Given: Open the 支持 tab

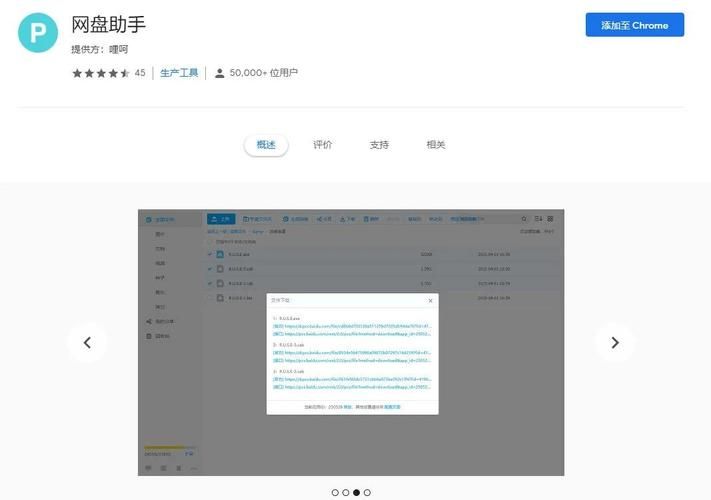Looking at the screenshot, I should click(x=379, y=145).
